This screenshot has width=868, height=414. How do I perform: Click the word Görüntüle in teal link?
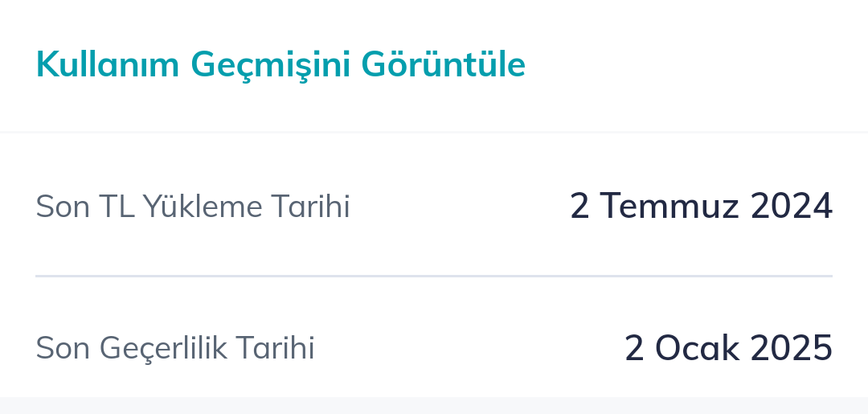(x=443, y=65)
